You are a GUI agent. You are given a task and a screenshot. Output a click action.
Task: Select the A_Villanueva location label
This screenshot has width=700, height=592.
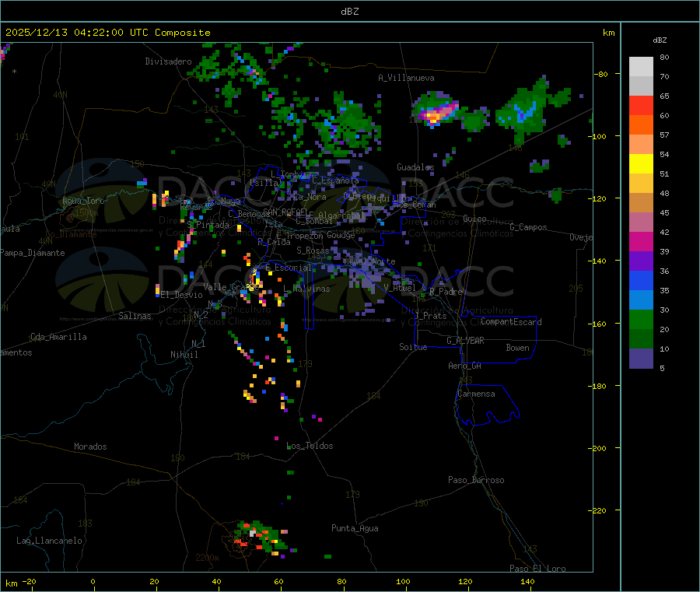click(x=406, y=78)
